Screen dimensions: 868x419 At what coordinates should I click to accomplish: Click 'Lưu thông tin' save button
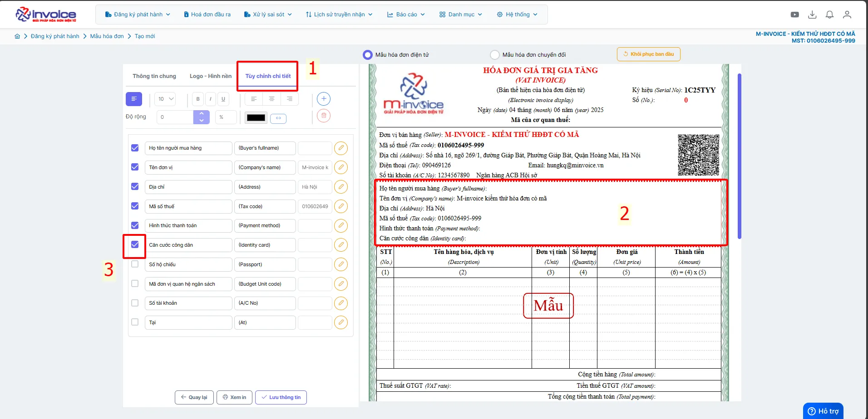pos(281,397)
